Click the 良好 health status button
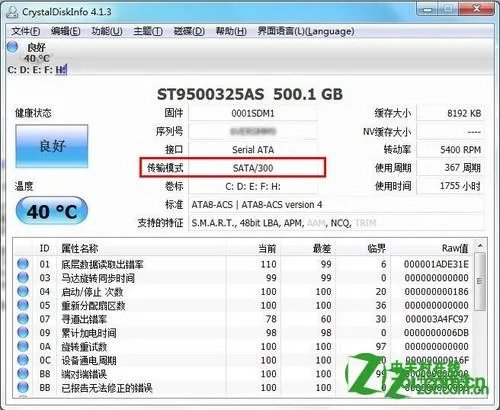The height and width of the screenshot is (410, 500). (52, 146)
